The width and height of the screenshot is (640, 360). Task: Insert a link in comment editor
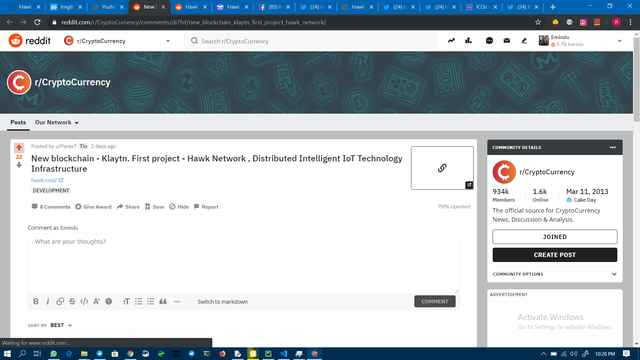(x=60, y=302)
